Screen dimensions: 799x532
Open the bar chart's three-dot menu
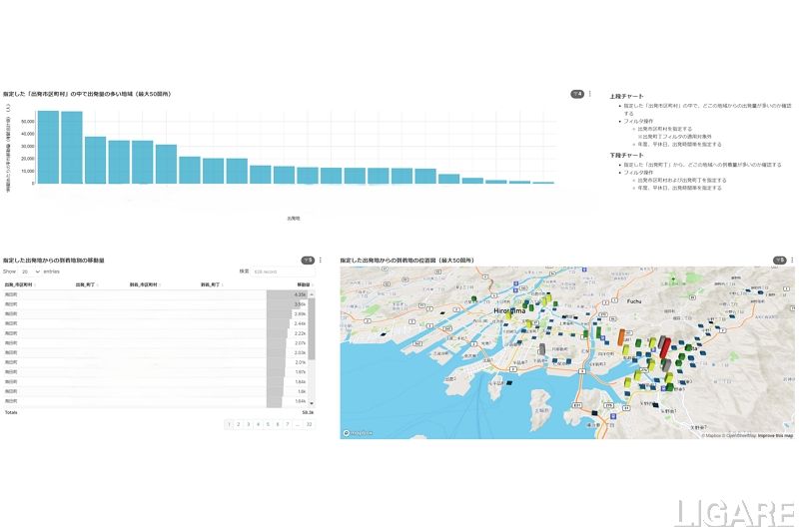pos(590,94)
